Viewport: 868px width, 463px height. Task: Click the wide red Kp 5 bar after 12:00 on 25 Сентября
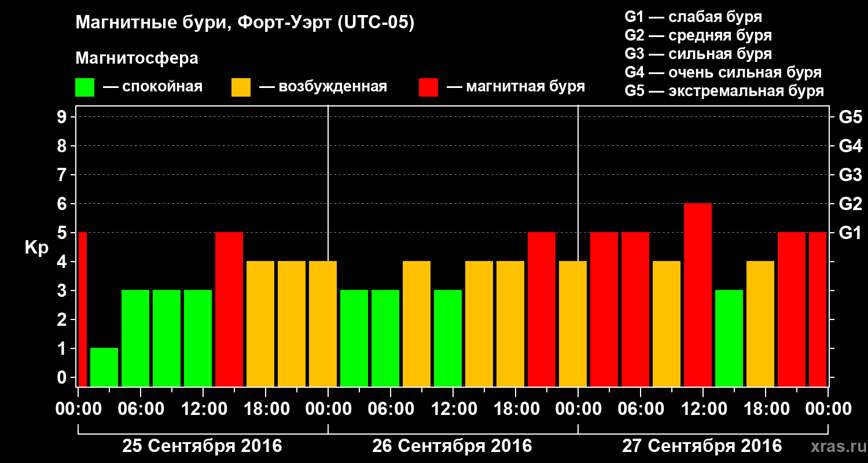coord(229,309)
